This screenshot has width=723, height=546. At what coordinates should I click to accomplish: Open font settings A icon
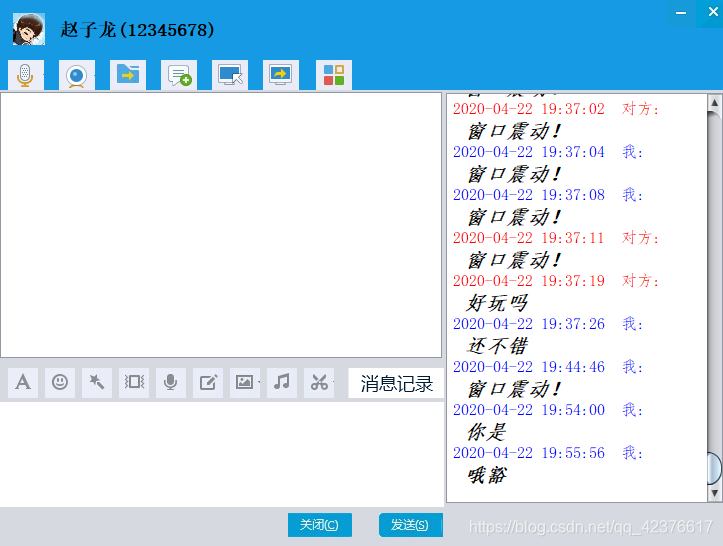pyautogui.click(x=23, y=383)
